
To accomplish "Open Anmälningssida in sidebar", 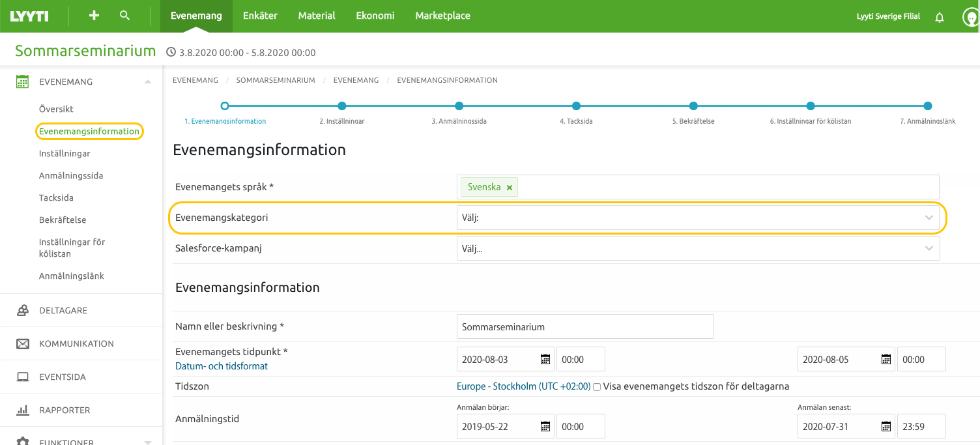I will 71,175.
